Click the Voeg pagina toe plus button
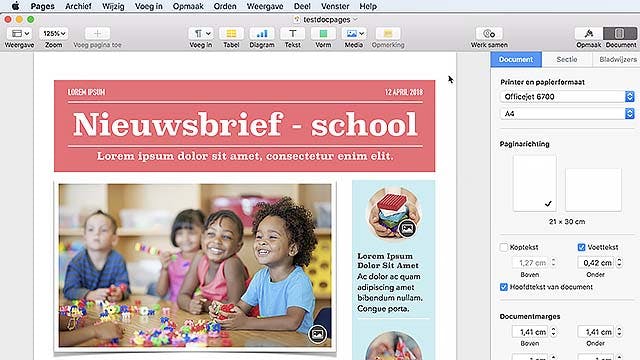The width and height of the screenshot is (640, 360). click(x=97, y=33)
